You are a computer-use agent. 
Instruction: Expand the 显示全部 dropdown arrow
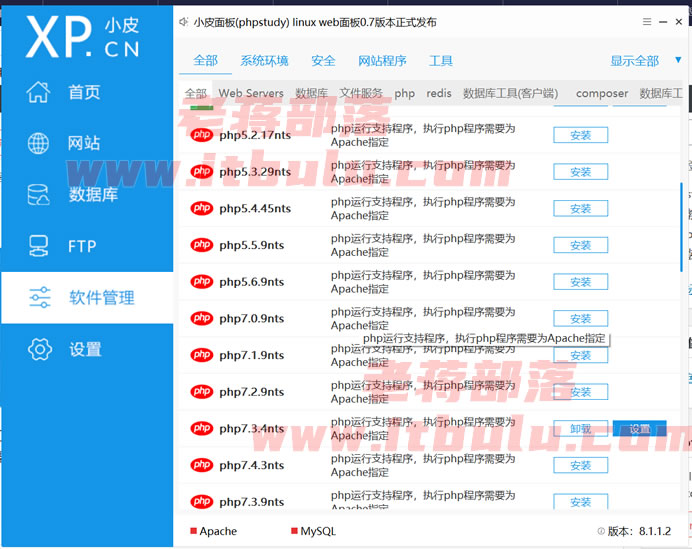point(678,60)
